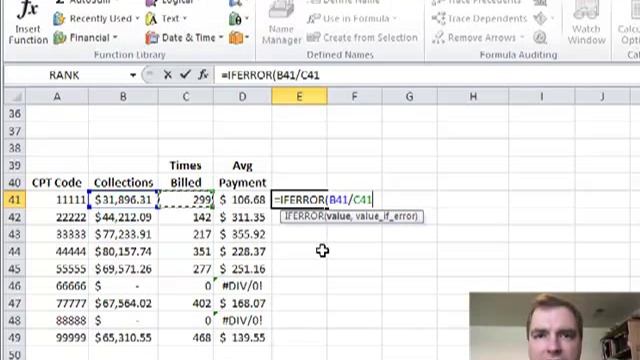Open the Name Manager
640x360 pixels.
click(282, 22)
